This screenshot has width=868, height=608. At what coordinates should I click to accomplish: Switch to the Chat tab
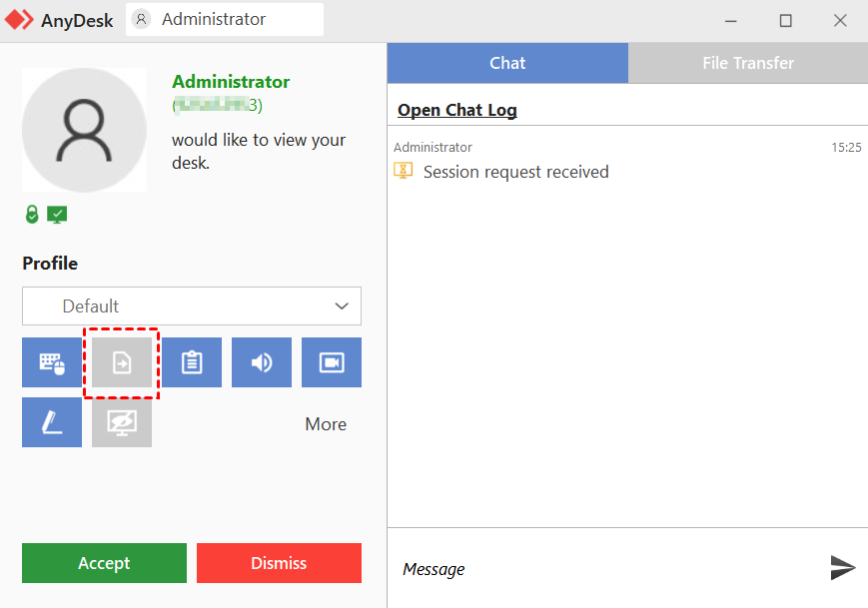point(507,63)
